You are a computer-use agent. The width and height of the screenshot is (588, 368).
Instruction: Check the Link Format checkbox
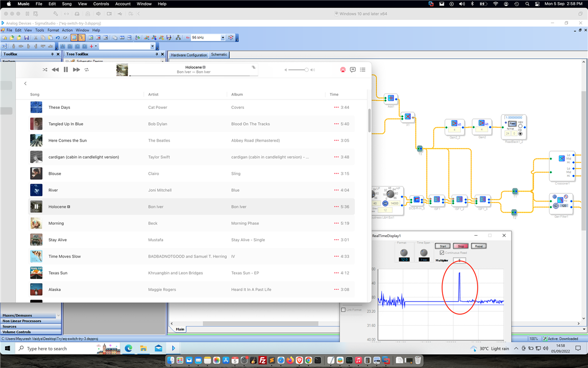[x=343, y=310]
